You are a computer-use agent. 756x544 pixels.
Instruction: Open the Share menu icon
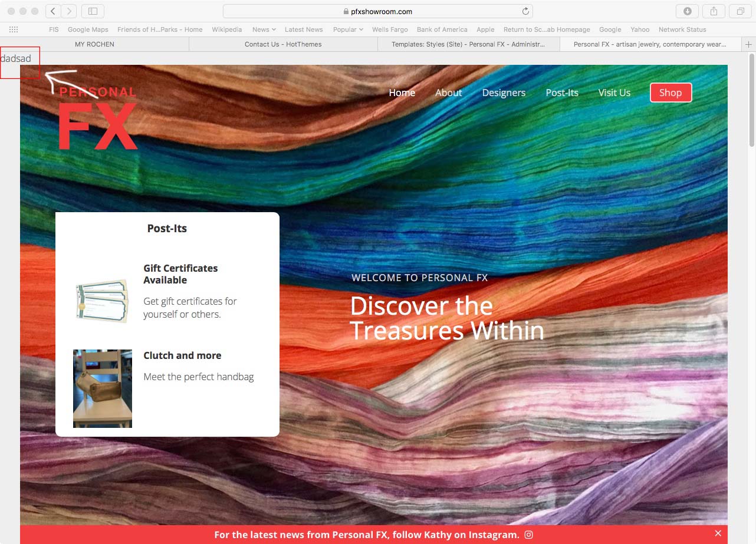[x=714, y=11]
